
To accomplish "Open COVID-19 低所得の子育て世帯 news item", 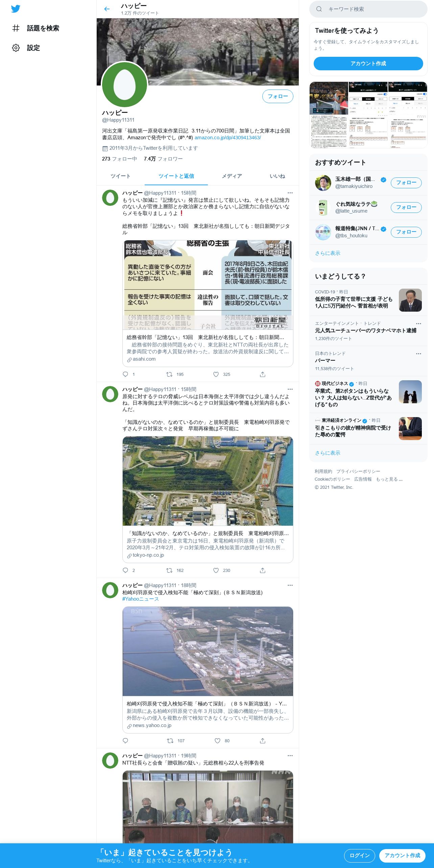I will coord(368,300).
